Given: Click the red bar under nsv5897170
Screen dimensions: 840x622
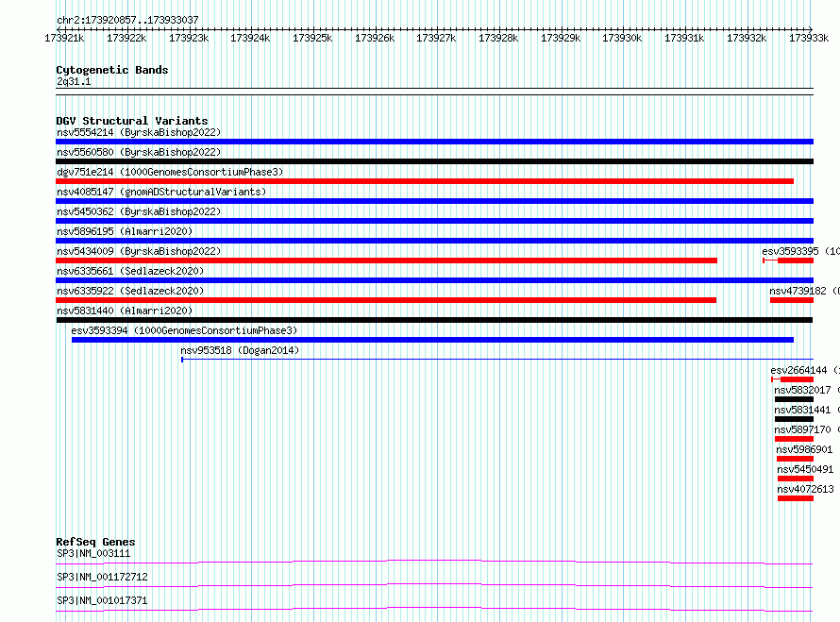Looking at the screenshot, I should click(x=794, y=439).
